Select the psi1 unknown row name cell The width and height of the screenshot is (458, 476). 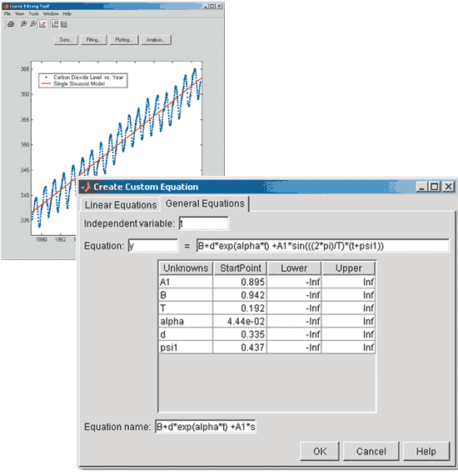point(186,348)
